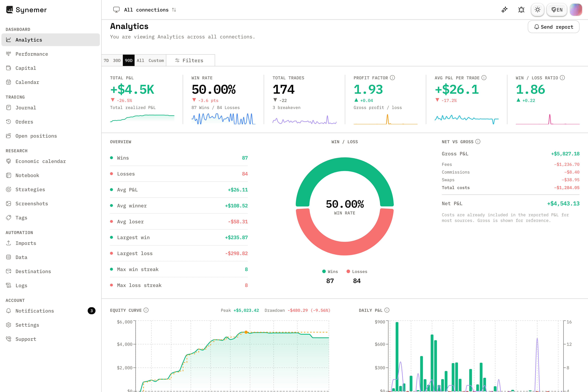
Task: Click the Daily P&L info icon
Action: [x=387, y=310]
